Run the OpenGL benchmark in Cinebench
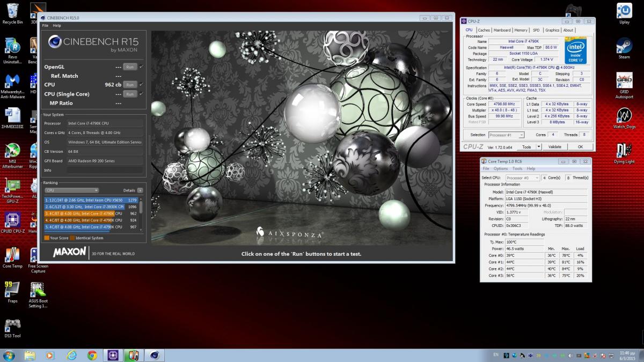Image resolution: width=644 pixels, height=362 pixels. coord(130,67)
